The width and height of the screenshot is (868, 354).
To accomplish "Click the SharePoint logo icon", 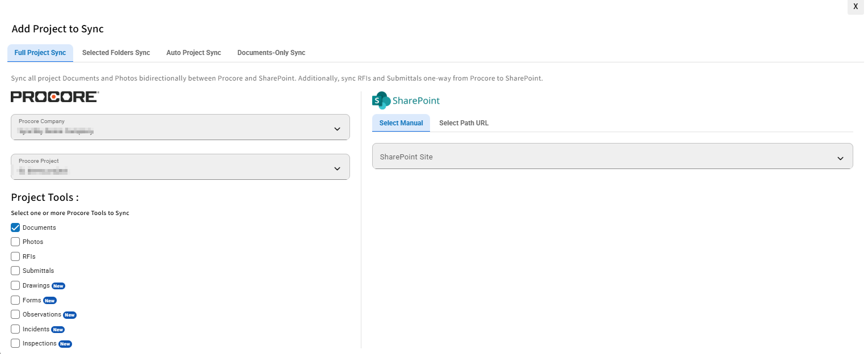I will pos(381,100).
